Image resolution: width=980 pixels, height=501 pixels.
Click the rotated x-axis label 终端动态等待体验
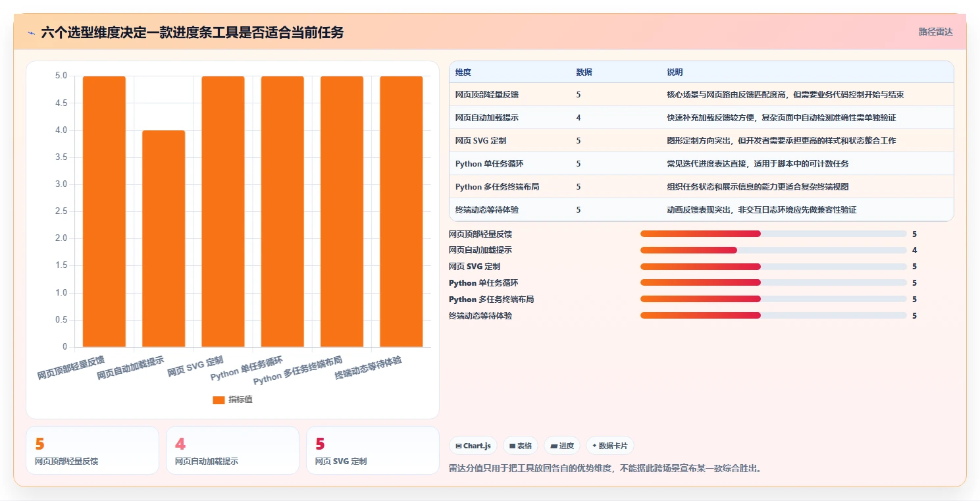pos(369,367)
